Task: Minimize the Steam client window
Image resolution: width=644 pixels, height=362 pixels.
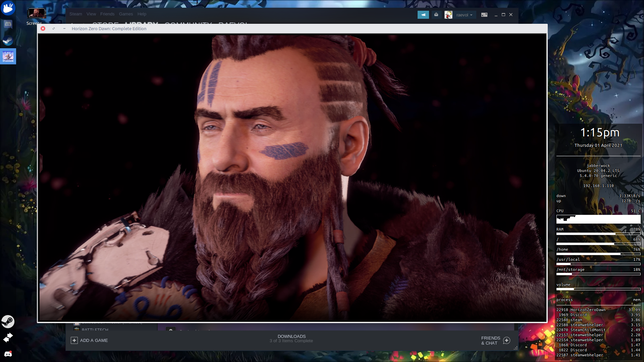Action: pos(496,15)
